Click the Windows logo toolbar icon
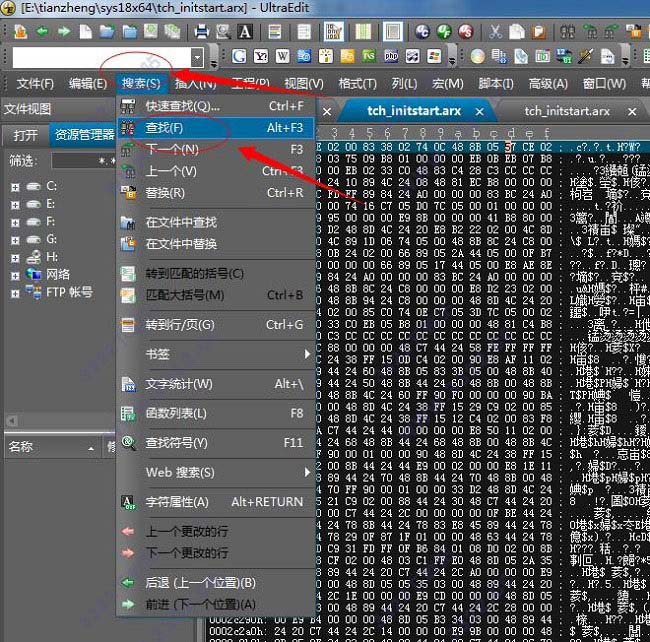Viewport: 650px width, 642px height. [x=434, y=56]
